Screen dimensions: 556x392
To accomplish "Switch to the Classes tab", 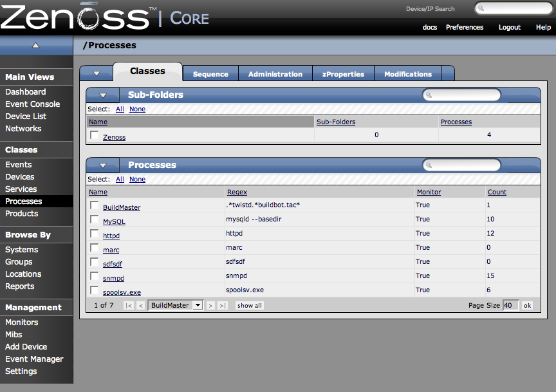I will click(x=147, y=71).
